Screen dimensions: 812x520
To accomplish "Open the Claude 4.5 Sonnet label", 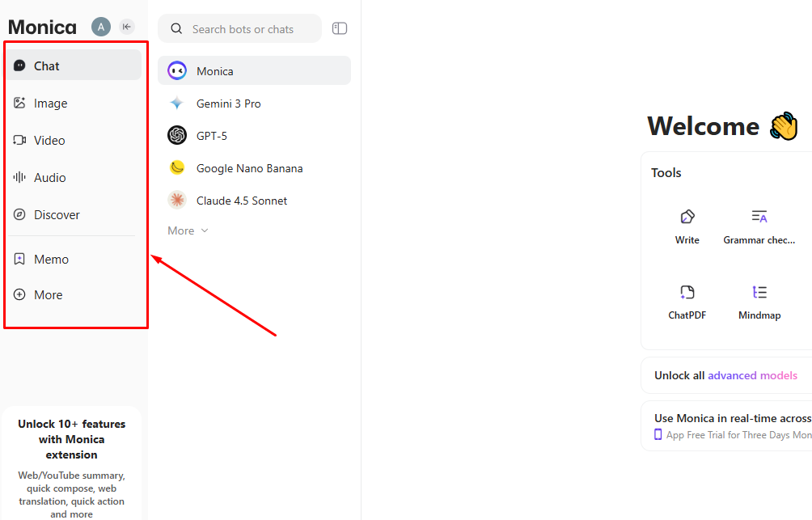I will coord(242,201).
